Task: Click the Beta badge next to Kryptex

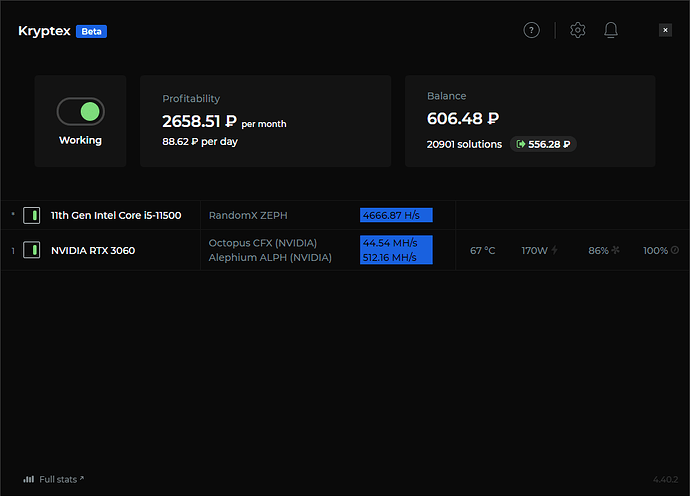Action: coord(91,31)
